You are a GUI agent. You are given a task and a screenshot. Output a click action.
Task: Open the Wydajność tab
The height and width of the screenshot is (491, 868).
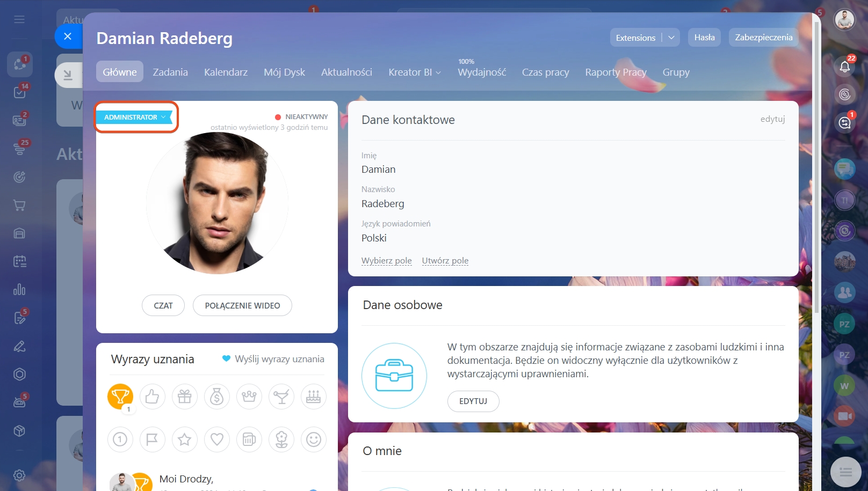[482, 72]
